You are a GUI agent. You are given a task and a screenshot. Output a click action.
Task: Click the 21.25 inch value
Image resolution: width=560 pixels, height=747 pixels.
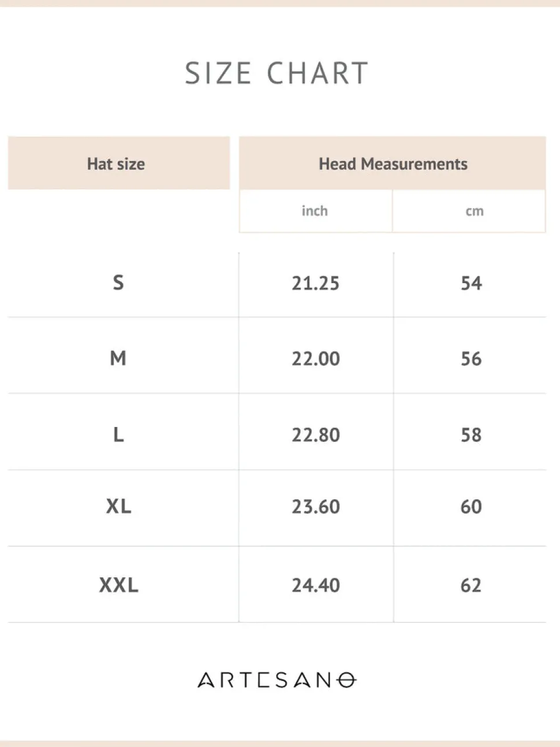pyautogui.click(x=315, y=283)
